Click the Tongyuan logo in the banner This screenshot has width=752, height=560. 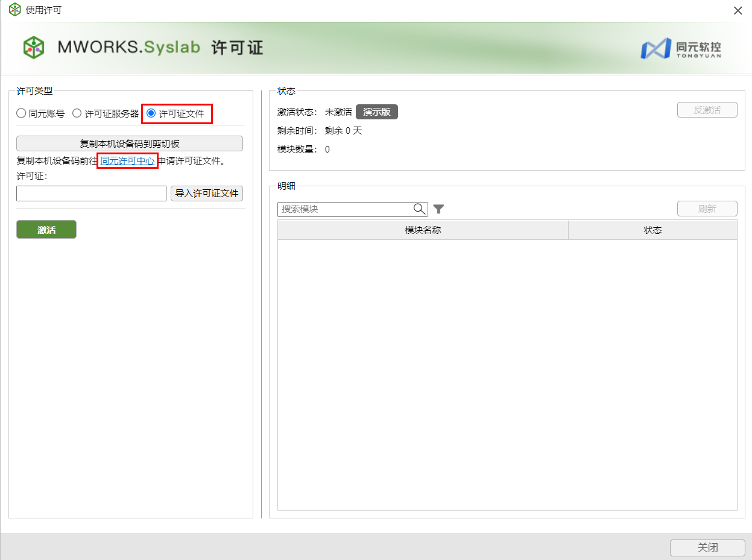coord(680,48)
